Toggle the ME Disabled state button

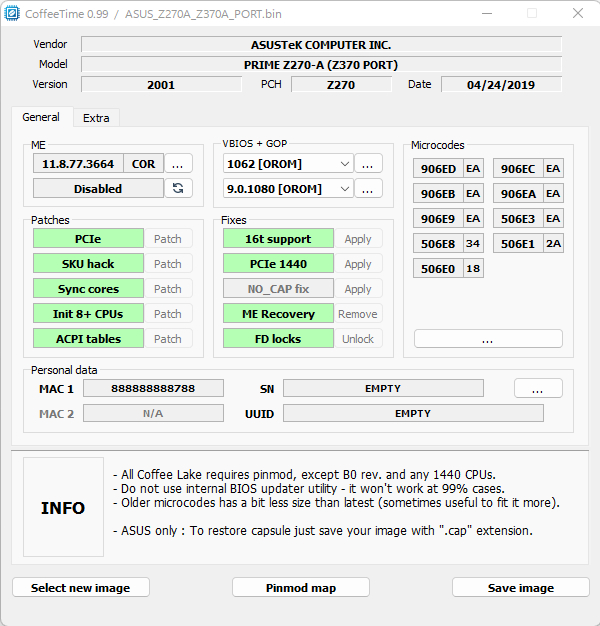(x=98, y=188)
